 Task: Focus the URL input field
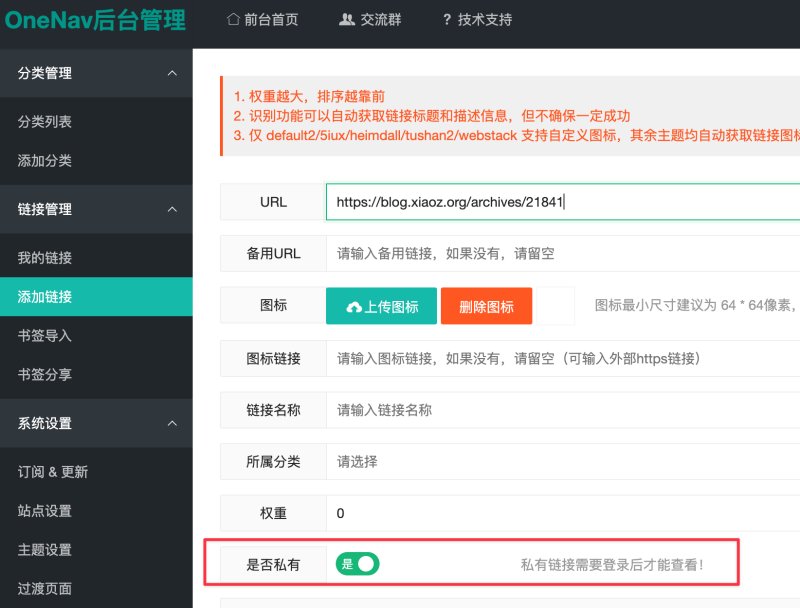[x=563, y=202]
